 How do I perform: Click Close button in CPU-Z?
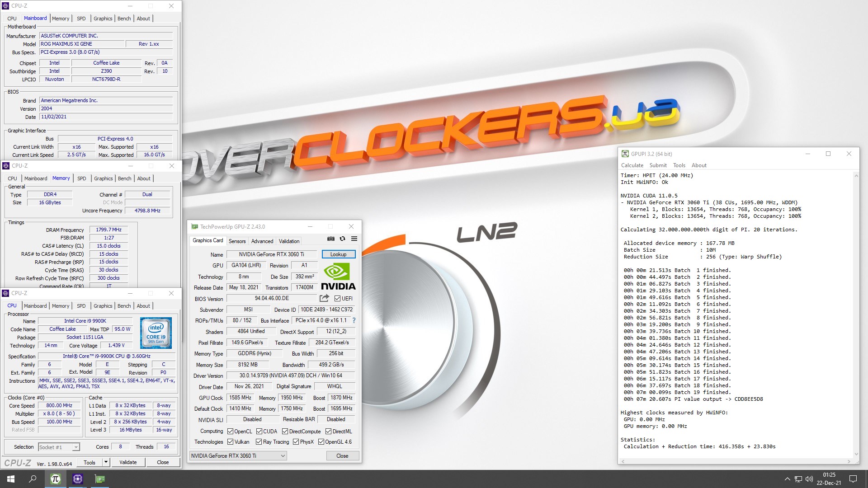pos(163,462)
